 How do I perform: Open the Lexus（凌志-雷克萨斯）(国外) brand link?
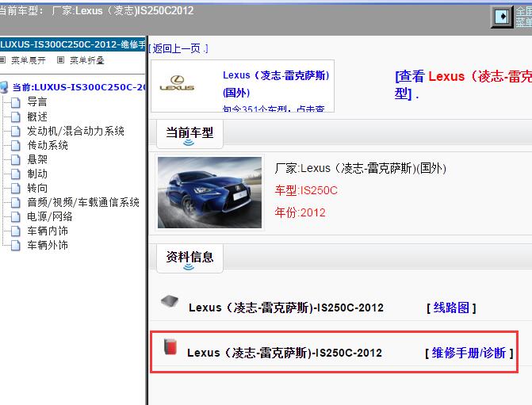click(x=276, y=84)
